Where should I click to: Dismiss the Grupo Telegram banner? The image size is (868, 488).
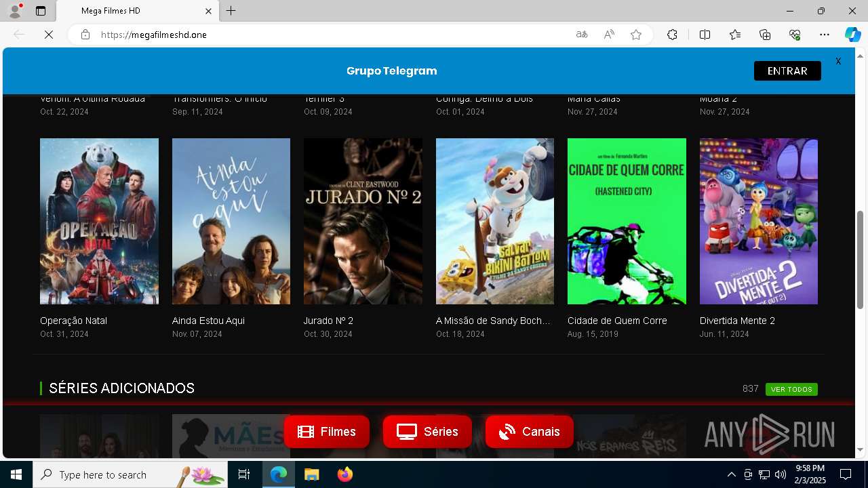click(838, 61)
